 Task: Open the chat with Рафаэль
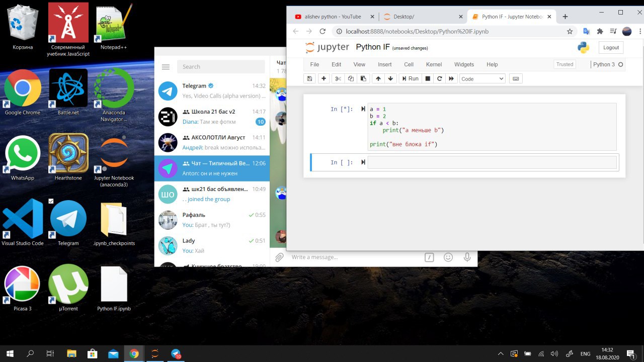(212, 220)
